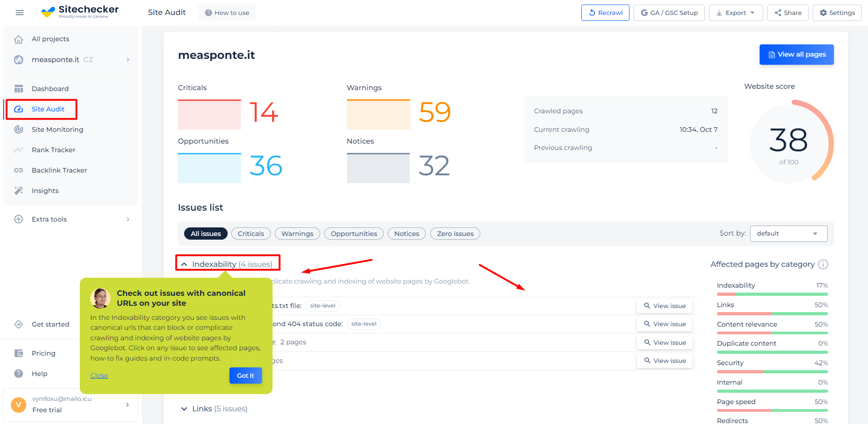Click the Indexability 17% progress bar

(772, 294)
